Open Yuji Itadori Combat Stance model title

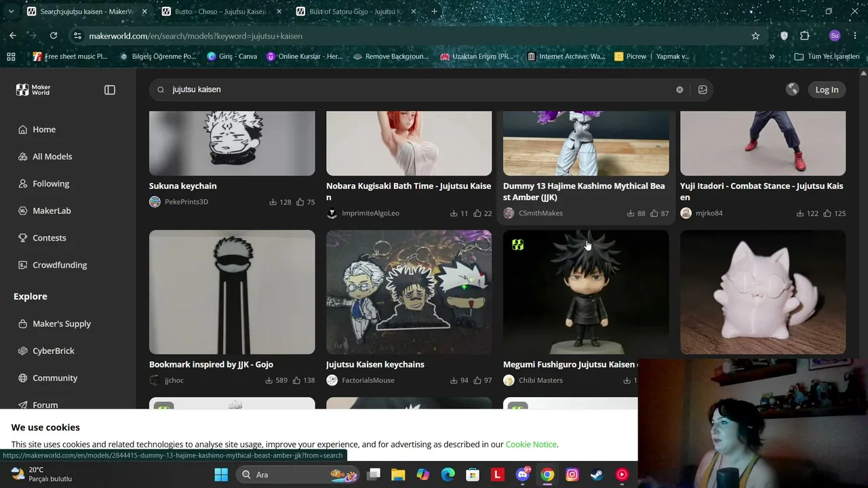pos(763,191)
